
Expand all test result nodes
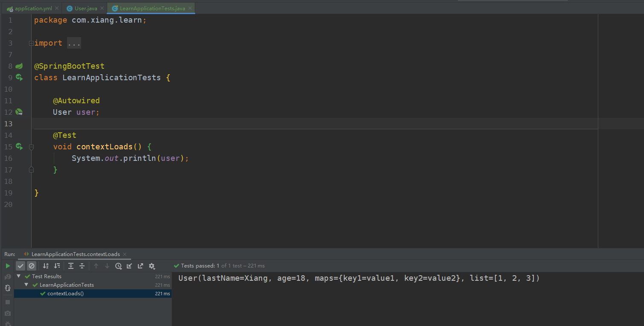click(x=71, y=266)
